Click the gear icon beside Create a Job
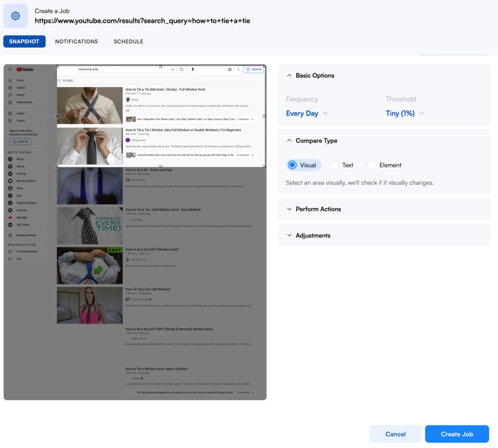Viewport: 498px width, 448px height. coord(16,16)
